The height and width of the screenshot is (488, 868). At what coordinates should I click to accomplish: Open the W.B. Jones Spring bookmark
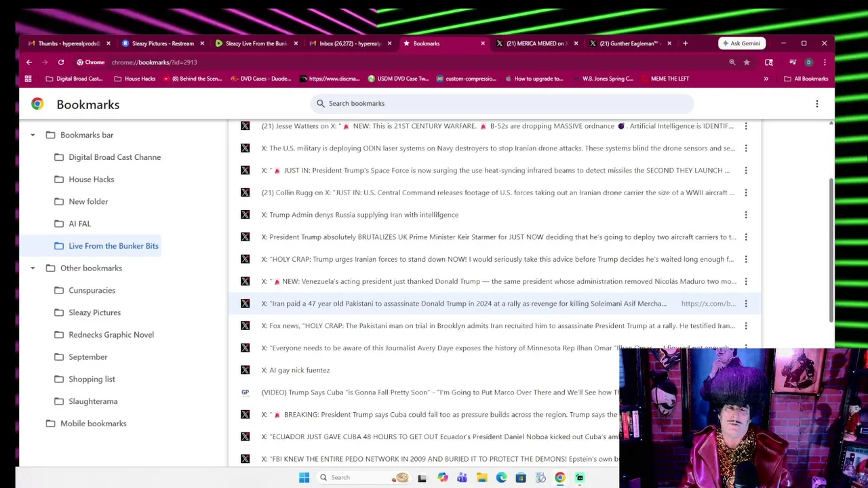click(x=602, y=79)
